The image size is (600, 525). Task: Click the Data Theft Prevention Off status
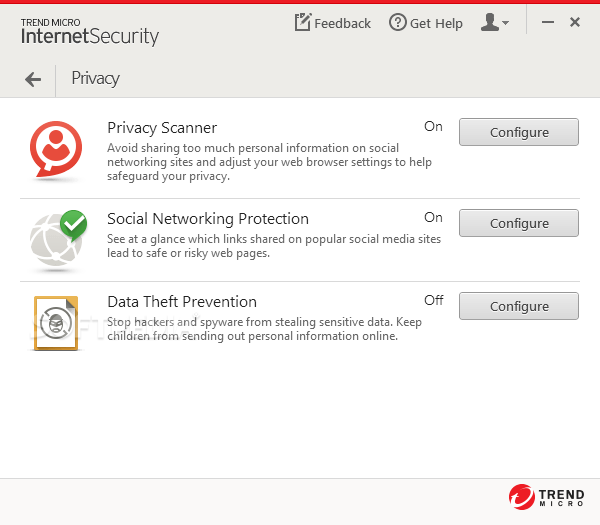click(x=434, y=300)
